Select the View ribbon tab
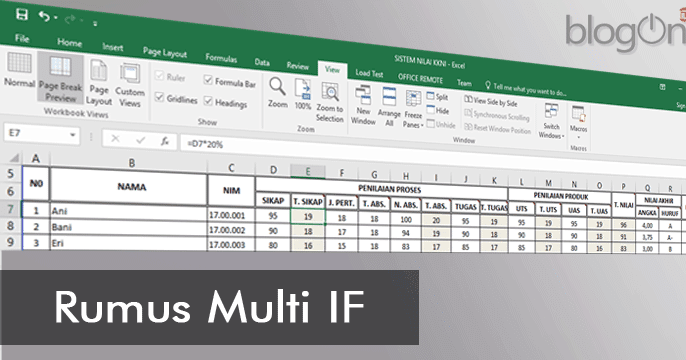Screen dimensions: 686x360 pos(332,69)
